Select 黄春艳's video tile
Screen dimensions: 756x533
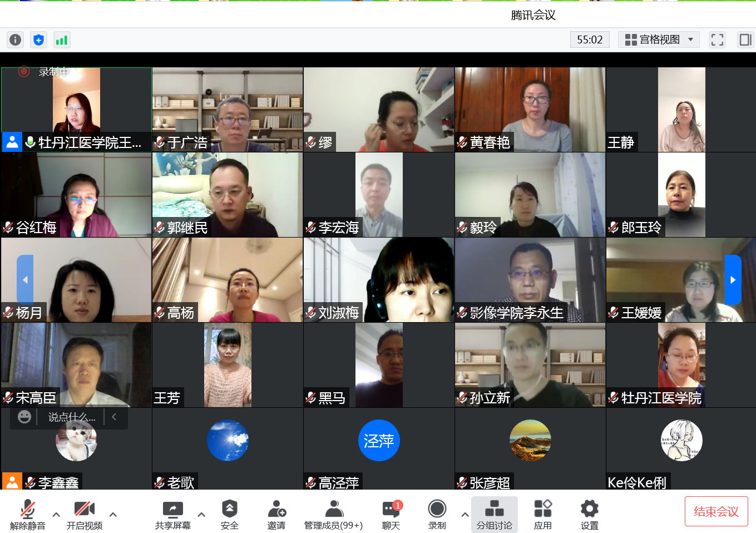[x=530, y=110]
